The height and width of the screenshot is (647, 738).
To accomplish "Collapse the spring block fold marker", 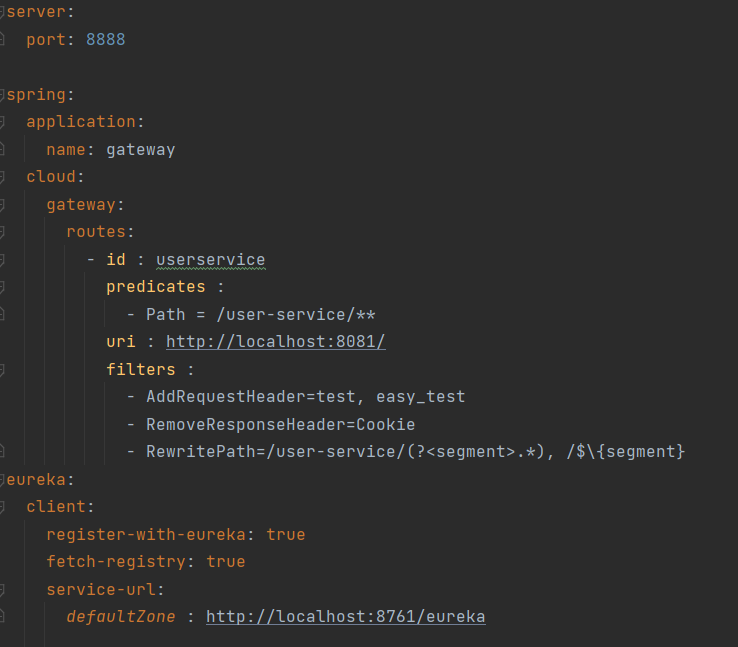I will (x=2, y=95).
